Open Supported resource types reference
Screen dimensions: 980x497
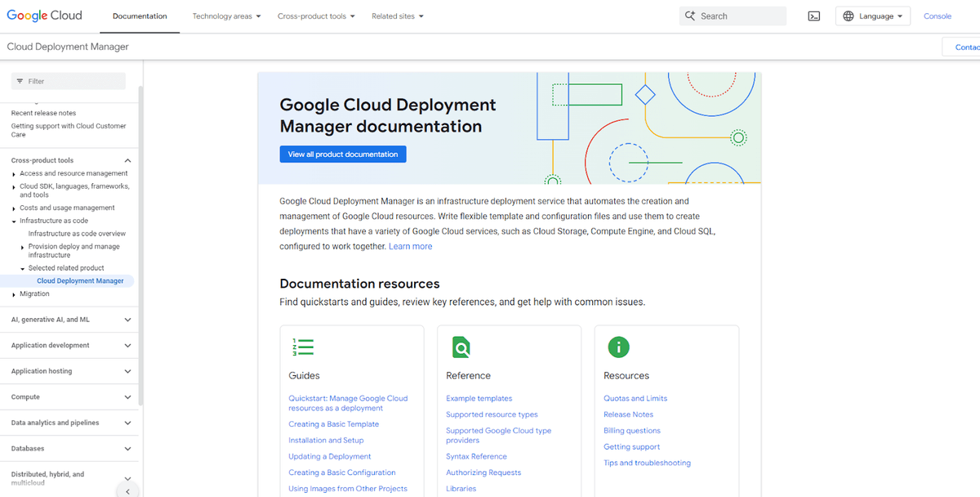pos(492,414)
